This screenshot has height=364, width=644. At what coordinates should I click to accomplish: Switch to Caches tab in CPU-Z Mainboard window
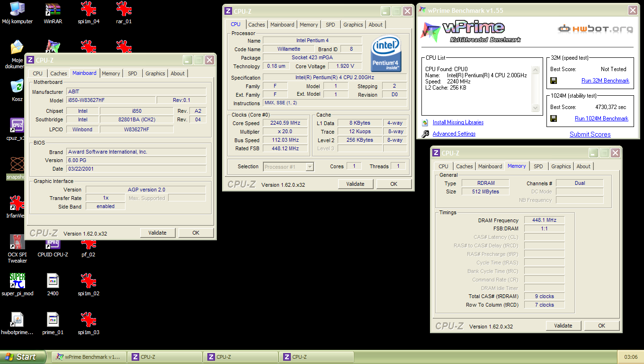[x=59, y=73]
